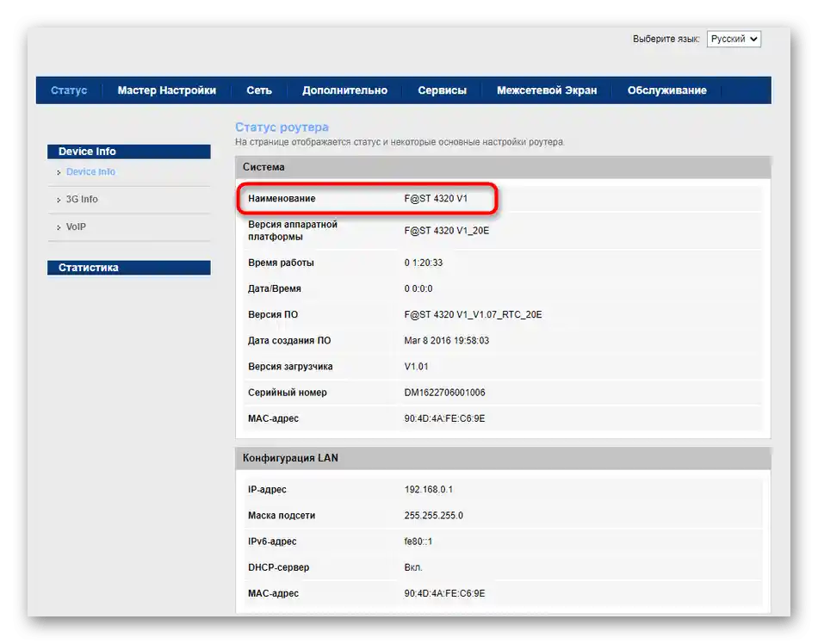Select the LAN section MAC-адрес value
This screenshot has width=818, height=644.
[x=444, y=593]
